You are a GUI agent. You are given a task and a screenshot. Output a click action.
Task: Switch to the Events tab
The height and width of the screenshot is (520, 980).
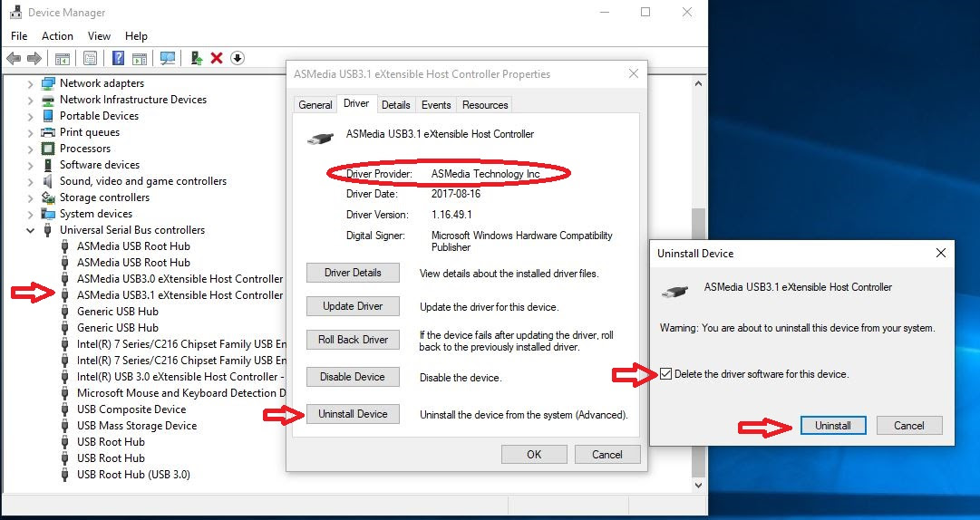click(436, 105)
